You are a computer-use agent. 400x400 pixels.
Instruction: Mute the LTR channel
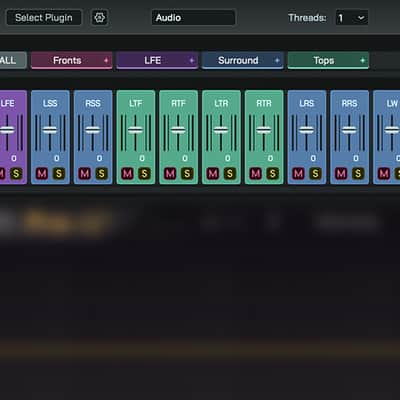coord(213,173)
